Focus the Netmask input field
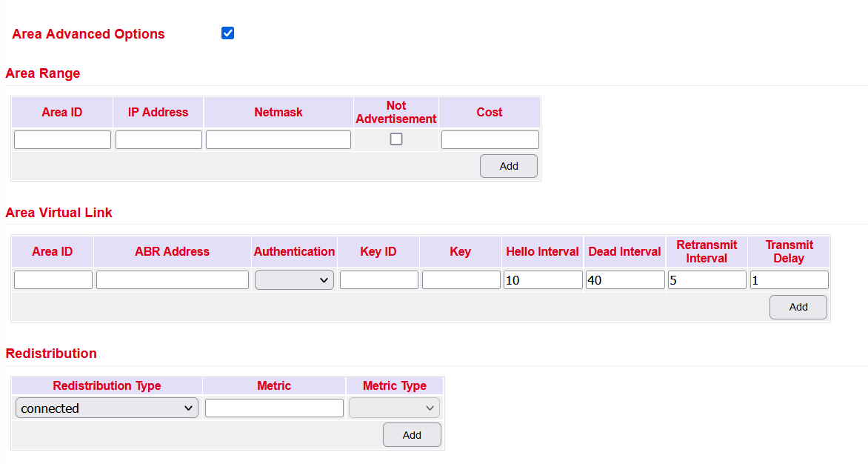Screen dimensions: 868x464 tap(278, 139)
